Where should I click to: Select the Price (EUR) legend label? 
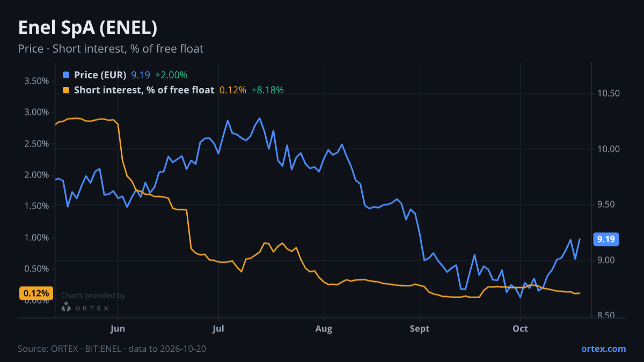[100, 75]
